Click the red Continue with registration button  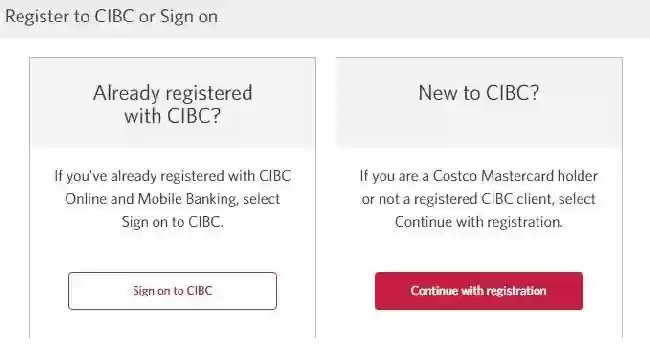click(x=479, y=291)
